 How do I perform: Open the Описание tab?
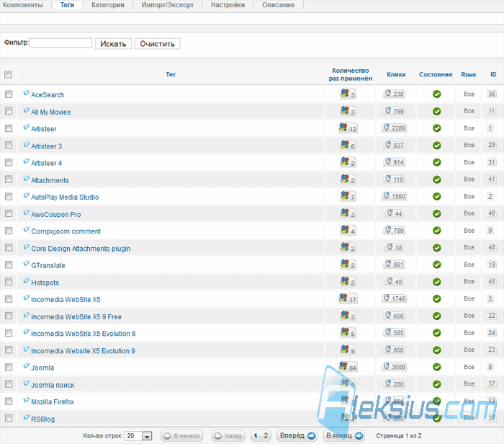point(279,5)
